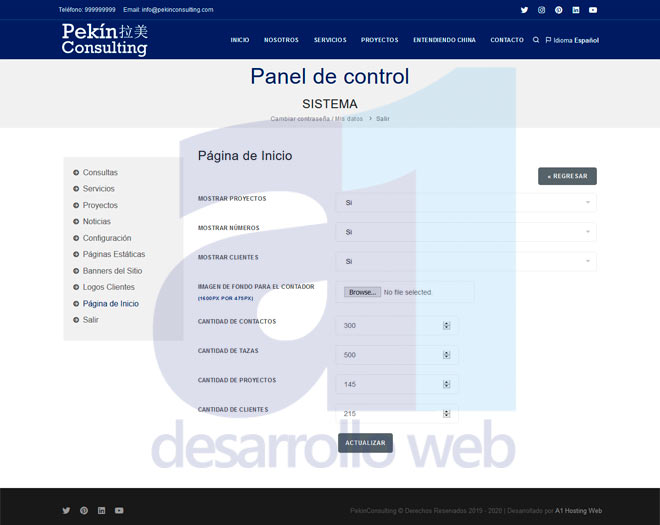Click the Regresar button
The width and height of the screenshot is (660, 525).
pyautogui.click(x=567, y=176)
